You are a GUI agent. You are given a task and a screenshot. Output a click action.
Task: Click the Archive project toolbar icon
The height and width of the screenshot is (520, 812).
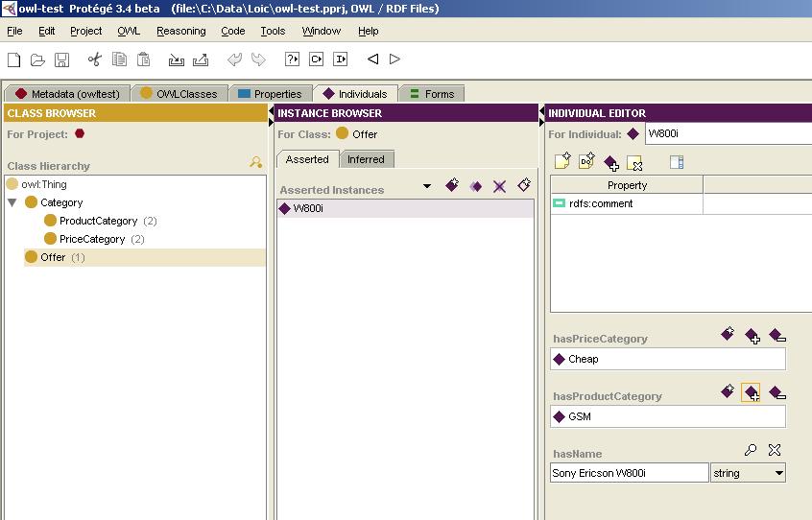[x=176, y=60]
